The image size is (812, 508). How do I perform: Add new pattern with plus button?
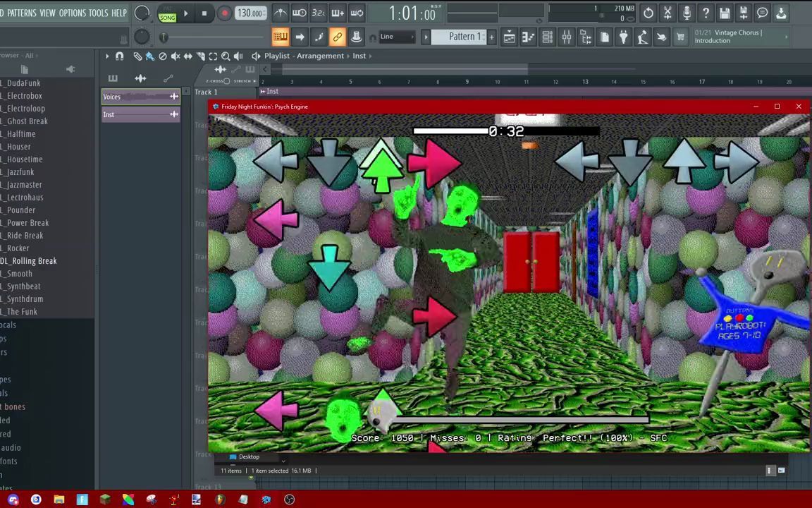[491, 37]
